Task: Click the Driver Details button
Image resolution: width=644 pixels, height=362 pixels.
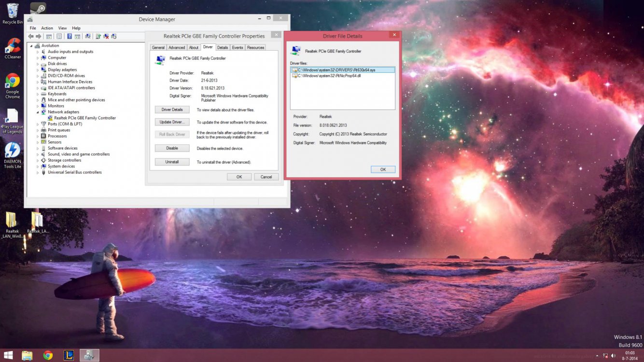Action: click(x=172, y=110)
